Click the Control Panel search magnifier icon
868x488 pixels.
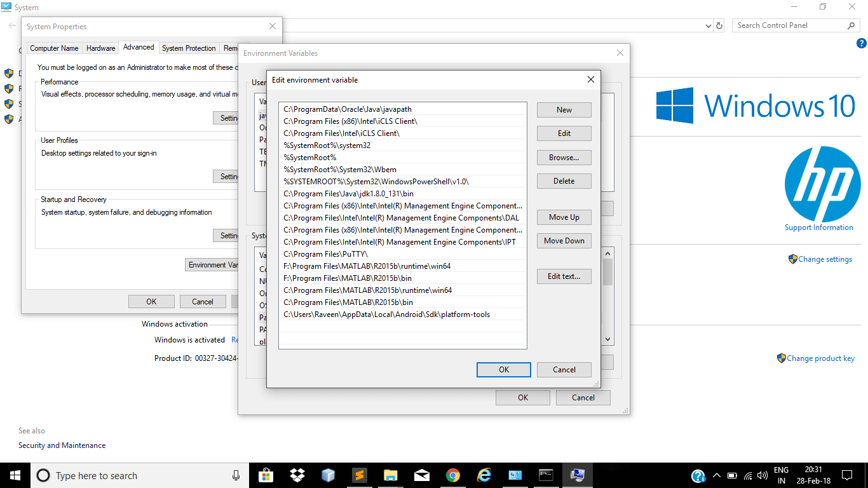click(x=851, y=25)
